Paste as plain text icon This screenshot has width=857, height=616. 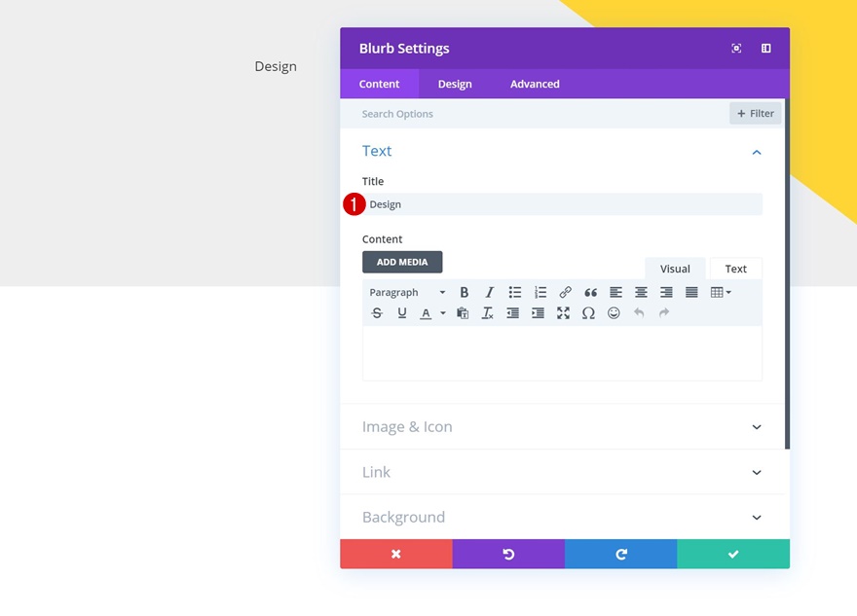tap(463, 313)
